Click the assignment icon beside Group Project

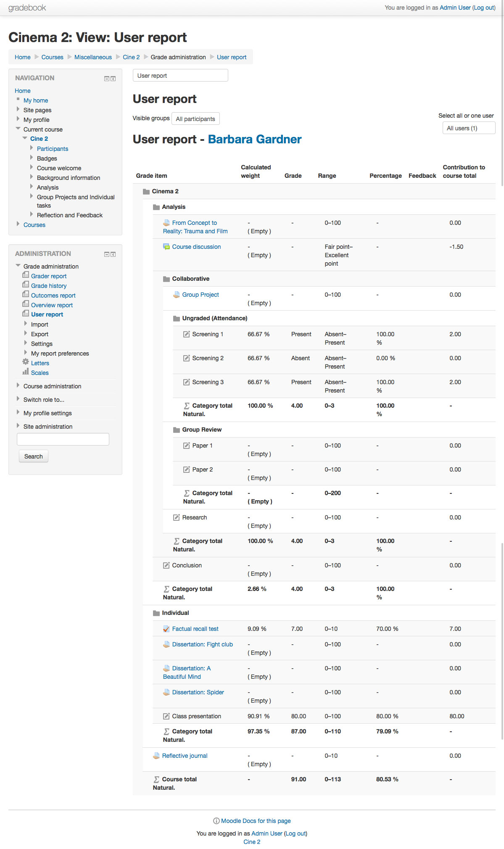[177, 294]
